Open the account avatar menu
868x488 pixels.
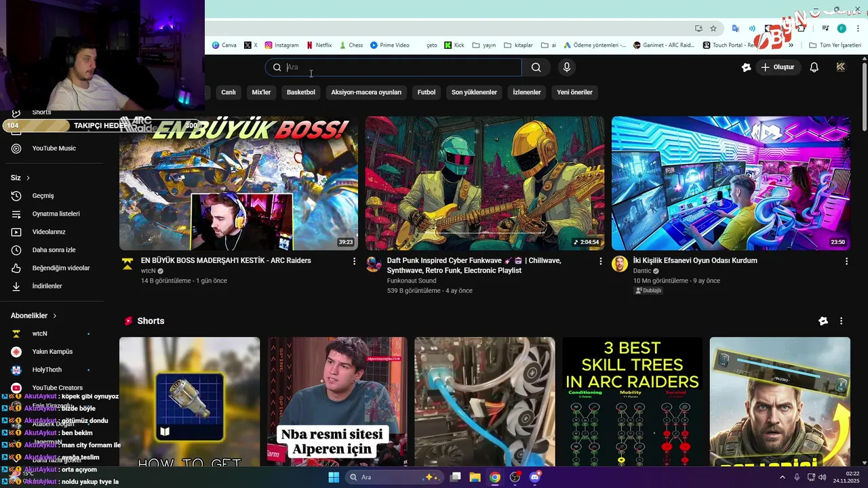(x=841, y=67)
